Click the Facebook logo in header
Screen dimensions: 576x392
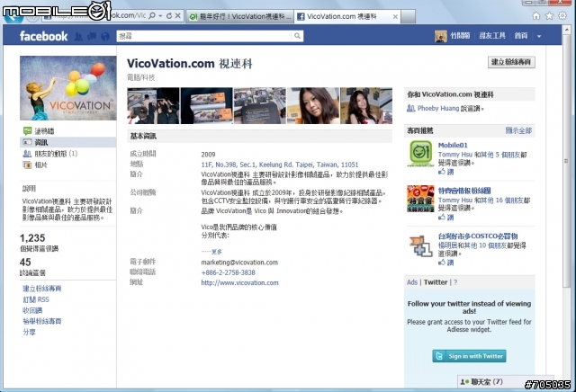[44, 36]
